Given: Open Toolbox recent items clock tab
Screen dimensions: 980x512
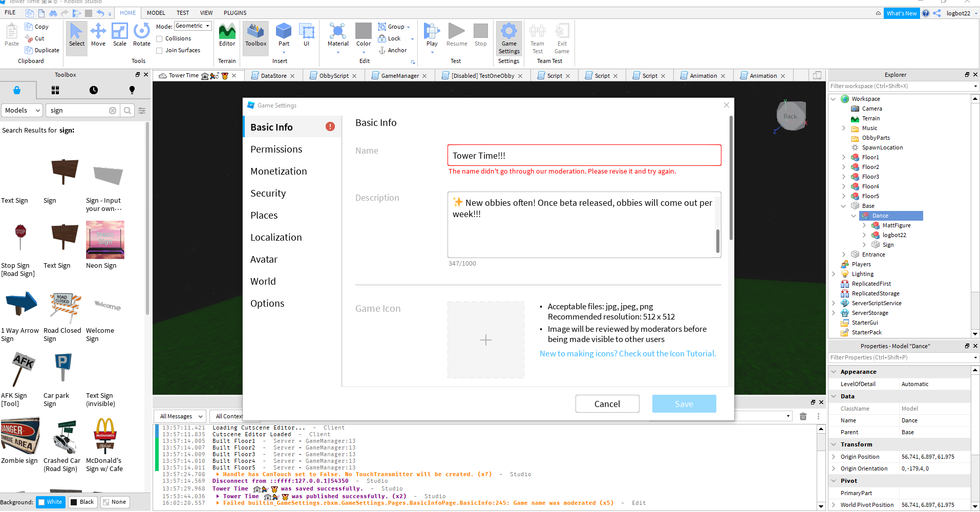Looking at the screenshot, I should (x=94, y=90).
